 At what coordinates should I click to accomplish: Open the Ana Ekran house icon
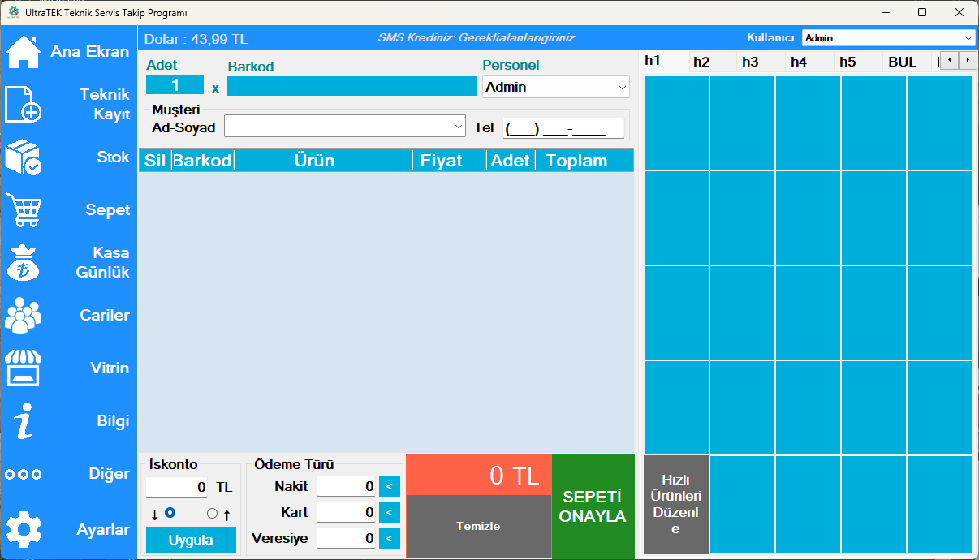tap(24, 52)
